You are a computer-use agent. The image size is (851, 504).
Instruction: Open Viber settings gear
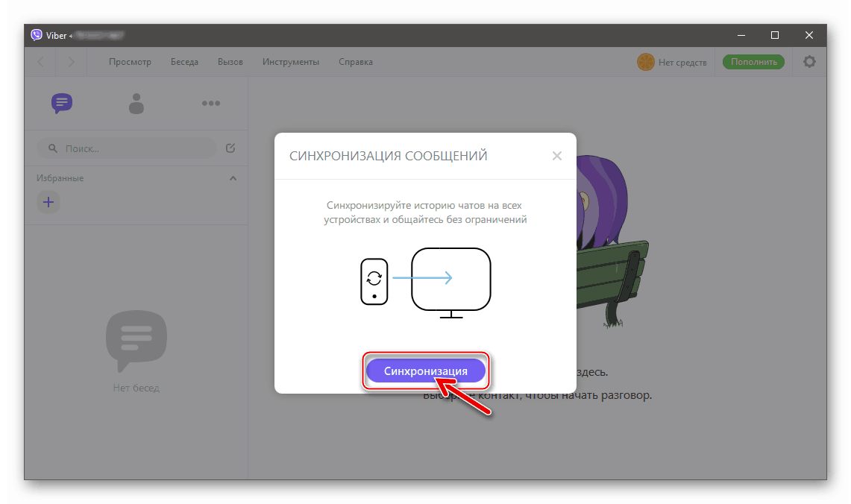tap(809, 61)
